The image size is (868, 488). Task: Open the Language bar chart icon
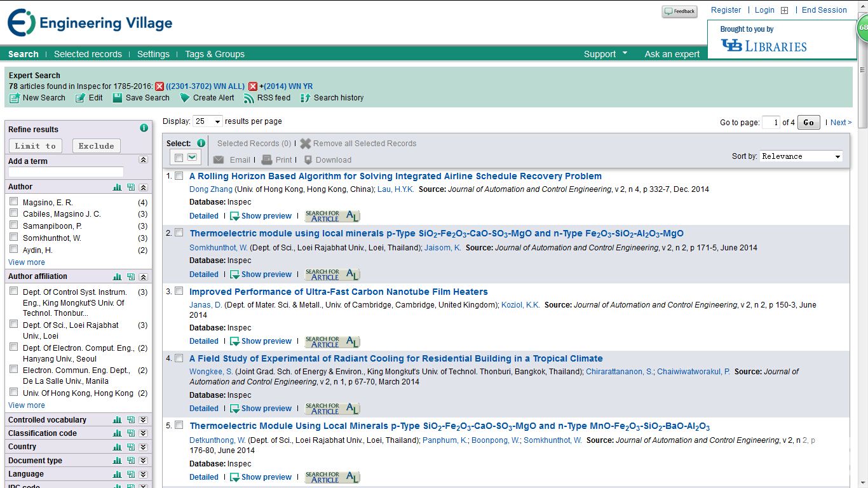tap(117, 474)
